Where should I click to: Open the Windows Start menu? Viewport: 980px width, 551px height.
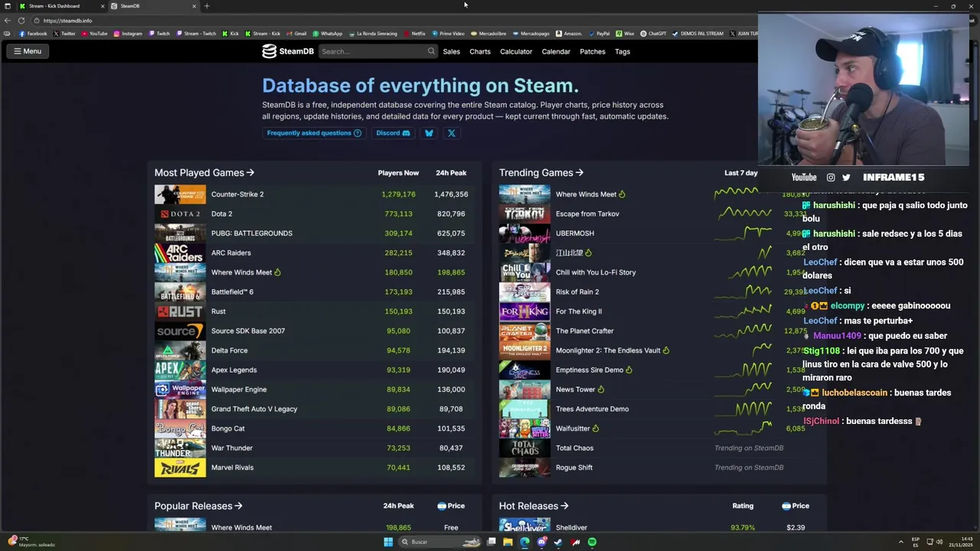(388, 542)
